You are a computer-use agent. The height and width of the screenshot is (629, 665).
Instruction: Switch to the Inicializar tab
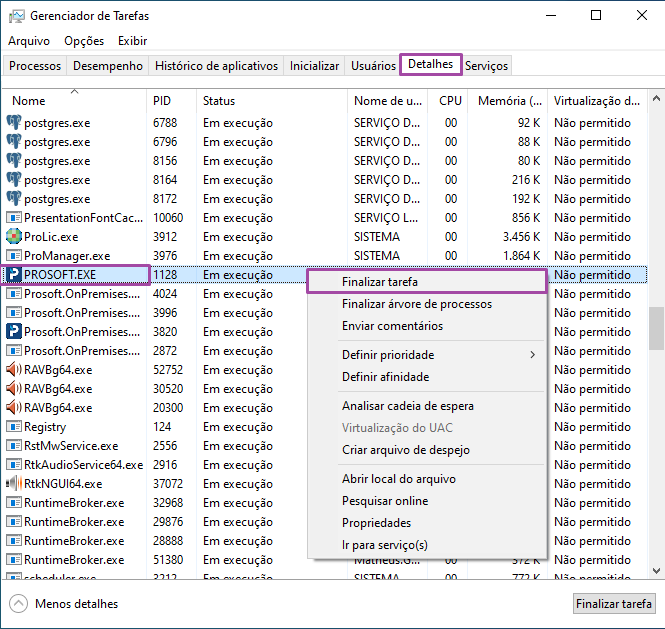coord(314,66)
